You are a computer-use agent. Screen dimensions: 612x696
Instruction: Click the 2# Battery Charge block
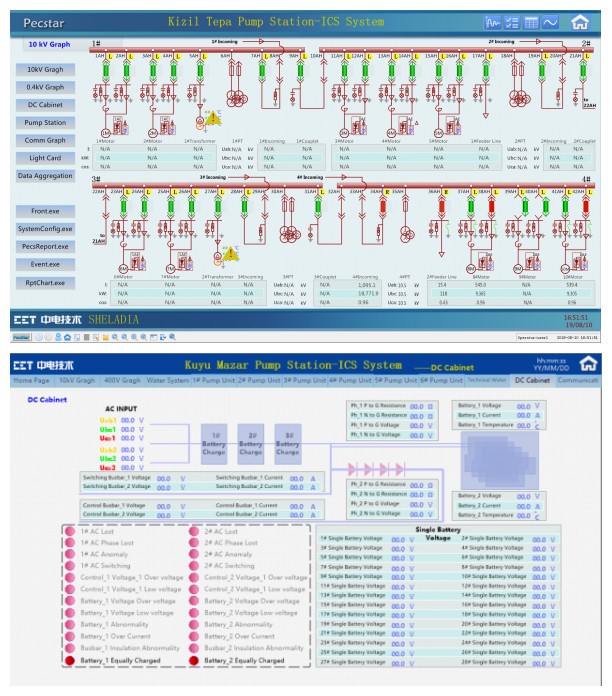[252, 444]
